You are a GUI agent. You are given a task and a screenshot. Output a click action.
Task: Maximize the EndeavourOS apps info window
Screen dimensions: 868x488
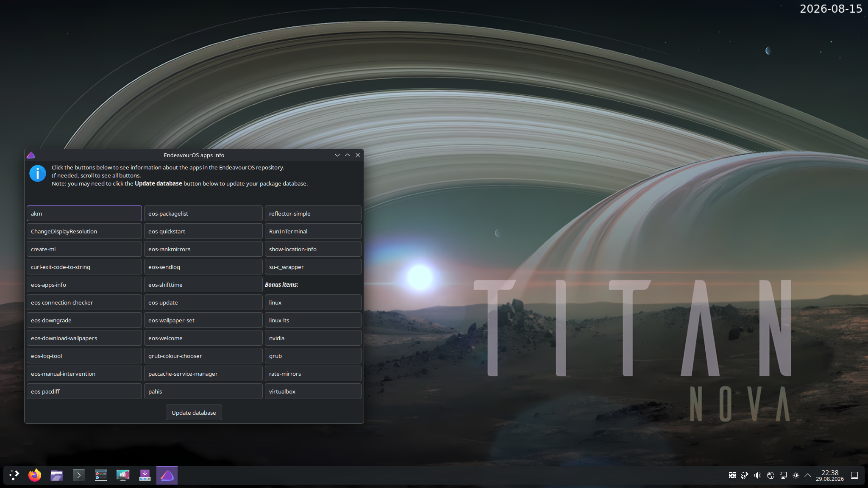(x=348, y=155)
